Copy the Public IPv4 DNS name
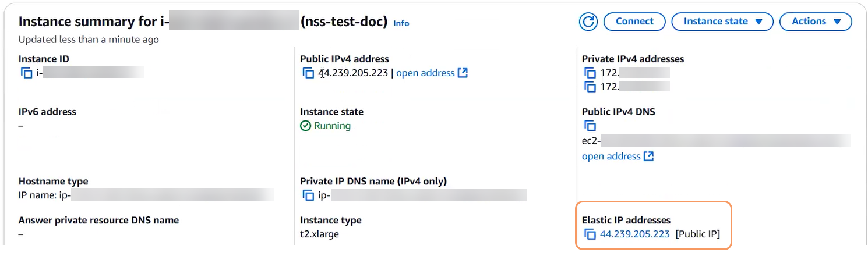 point(590,126)
